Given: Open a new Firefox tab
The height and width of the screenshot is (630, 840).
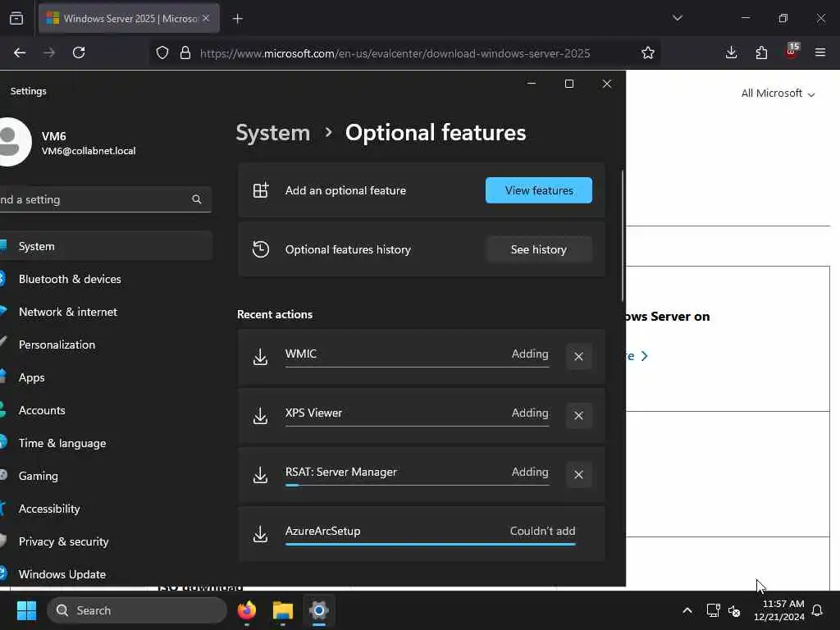Looking at the screenshot, I should [237, 19].
